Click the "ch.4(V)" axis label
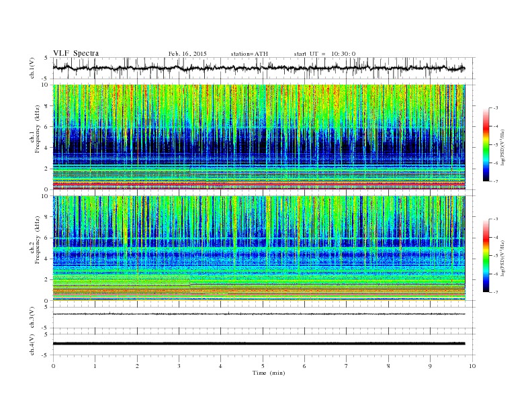 point(32,345)
